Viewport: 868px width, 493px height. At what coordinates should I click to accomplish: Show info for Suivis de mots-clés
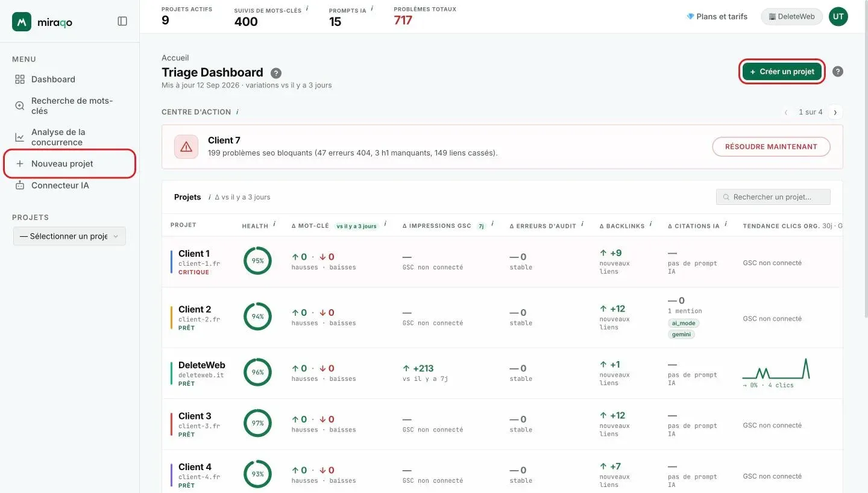click(307, 8)
